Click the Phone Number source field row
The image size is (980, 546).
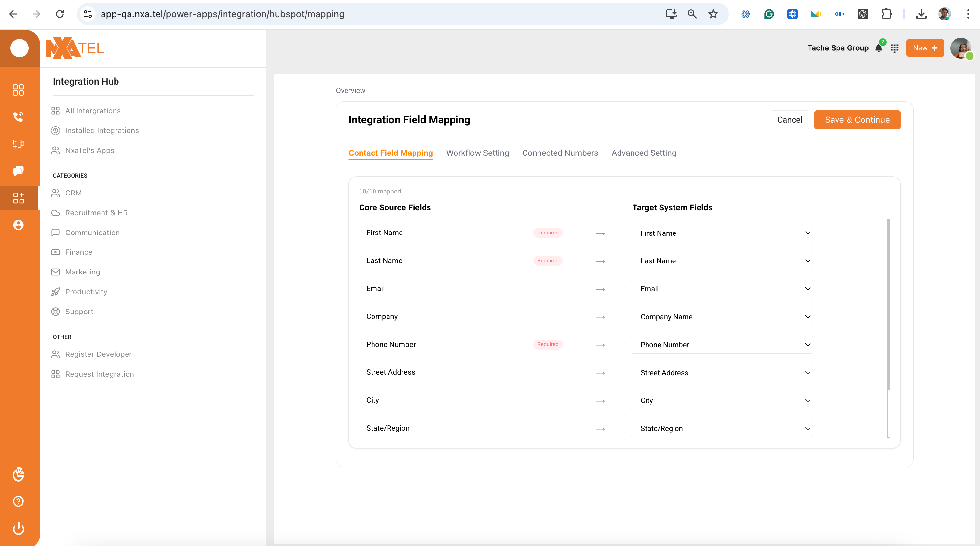point(464,344)
